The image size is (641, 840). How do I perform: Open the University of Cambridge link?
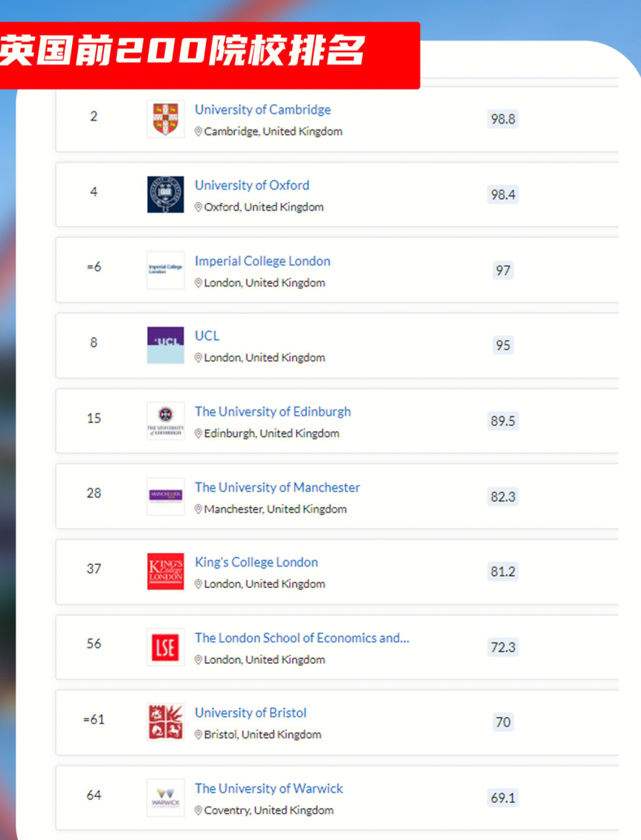pos(263,110)
